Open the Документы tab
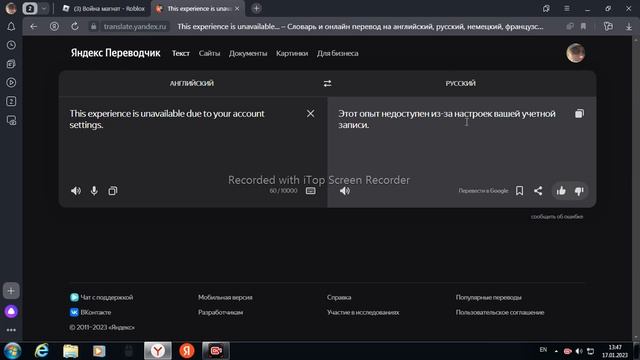This screenshot has height=360, width=640. (248, 53)
